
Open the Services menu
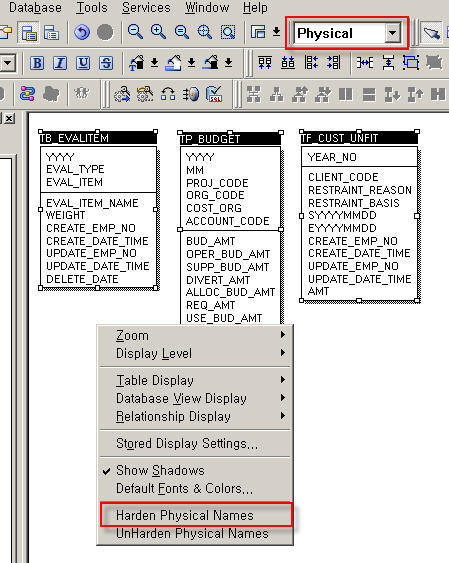[x=146, y=8]
